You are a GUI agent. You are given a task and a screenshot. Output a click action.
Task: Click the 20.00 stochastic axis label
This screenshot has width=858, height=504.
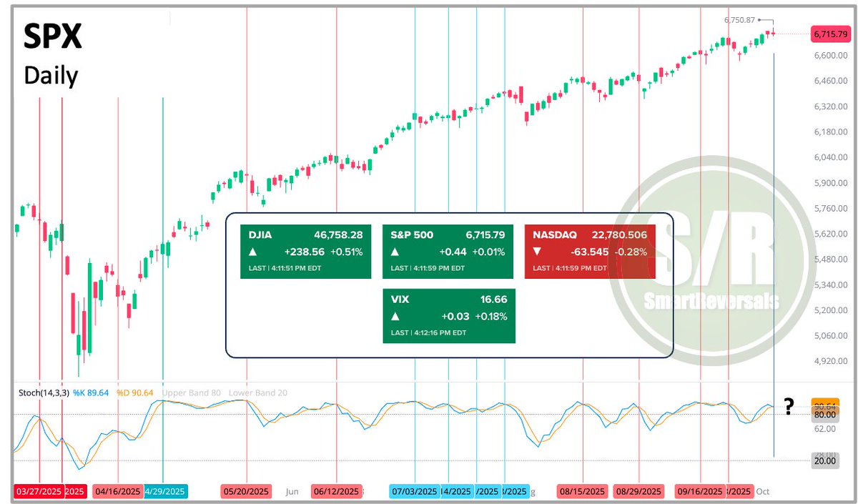tap(824, 460)
